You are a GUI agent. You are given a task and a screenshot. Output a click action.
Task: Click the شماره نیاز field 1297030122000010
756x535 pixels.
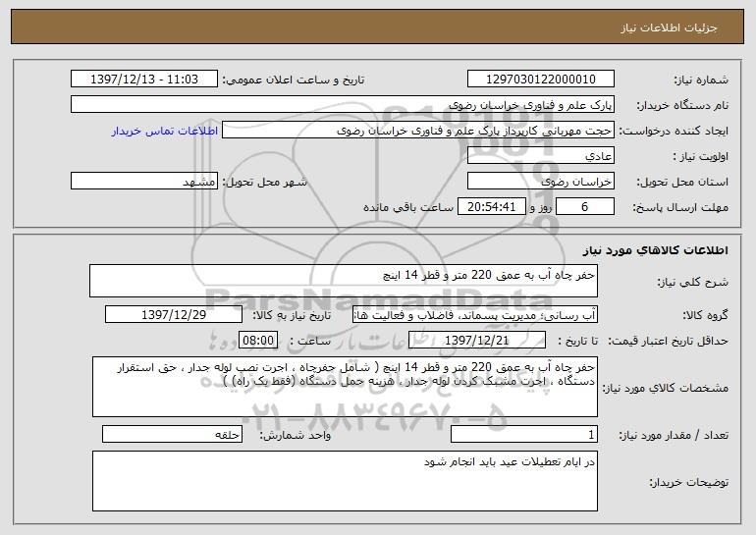(540, 79)
